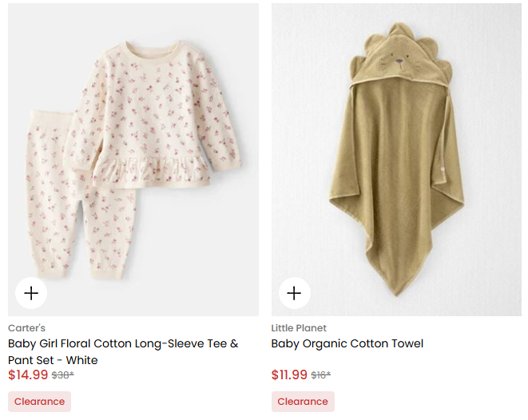Click the Little Planet brand name
528x420 pixels.
click(x=299, y=328)
